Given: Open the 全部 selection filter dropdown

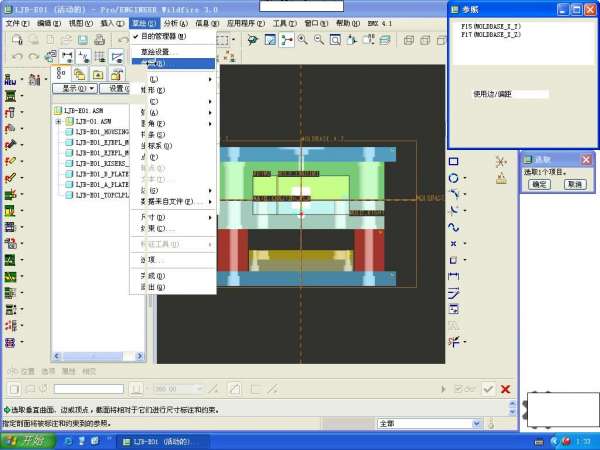Looking at the screenshot, I should 476,424.
